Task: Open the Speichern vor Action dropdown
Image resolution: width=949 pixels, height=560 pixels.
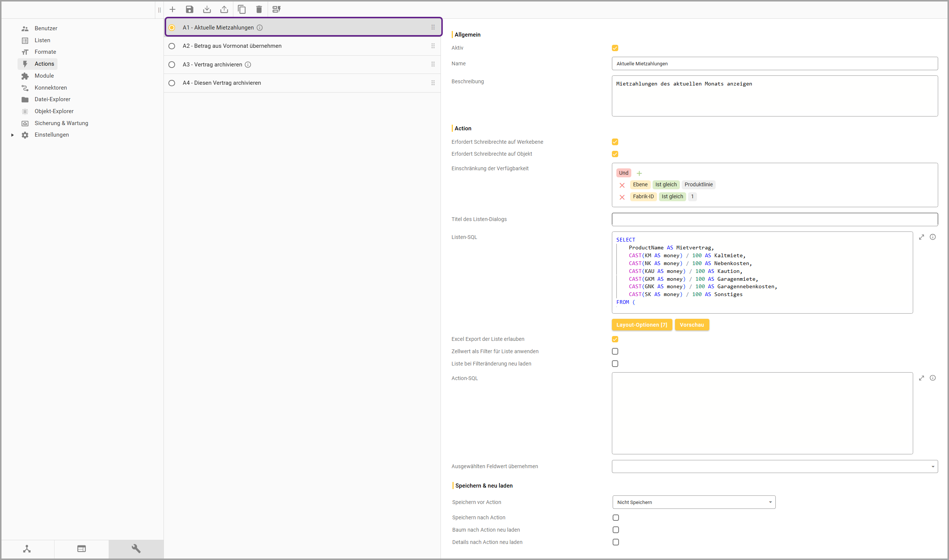Action: (x=694, y=502)
